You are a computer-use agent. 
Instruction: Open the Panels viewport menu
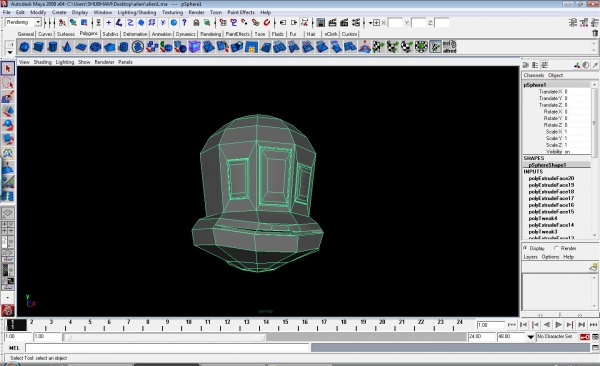pos(125,62)
